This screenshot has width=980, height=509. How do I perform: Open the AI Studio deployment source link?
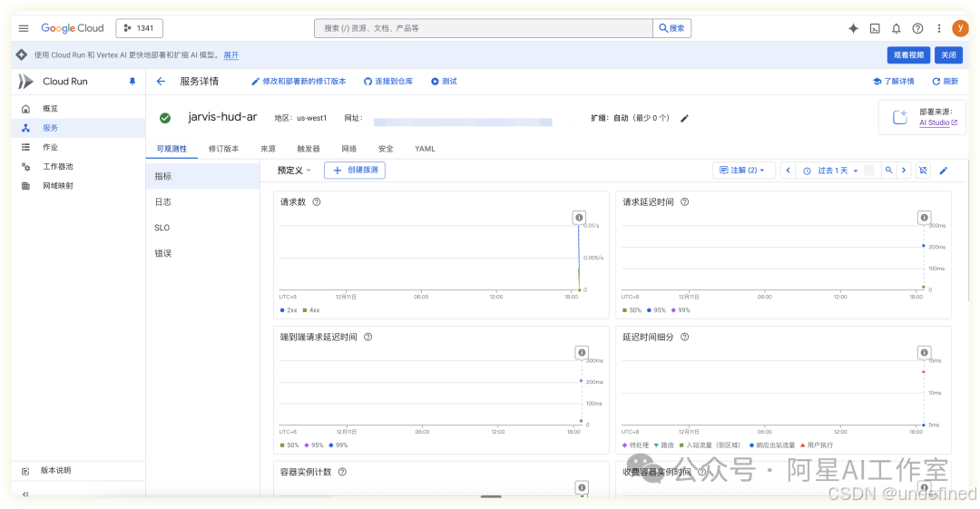pyautogui.click(x=938, y=122)
